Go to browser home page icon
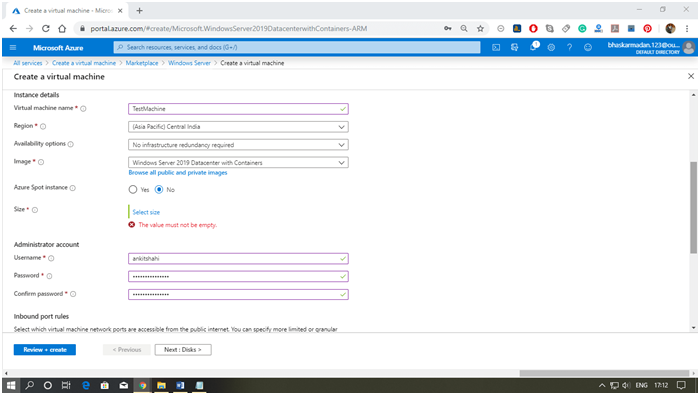The height and width of the screenshot is (395, 700). (62, 29)
